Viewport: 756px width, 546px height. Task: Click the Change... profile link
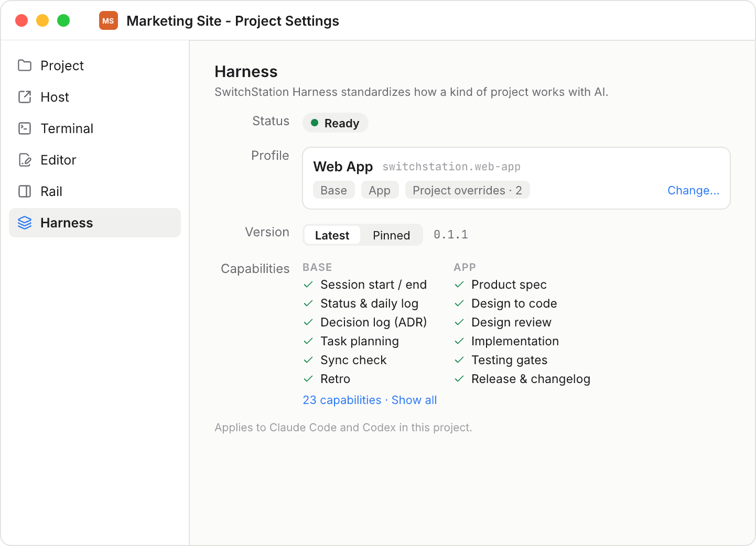click(x=693, y=190)
